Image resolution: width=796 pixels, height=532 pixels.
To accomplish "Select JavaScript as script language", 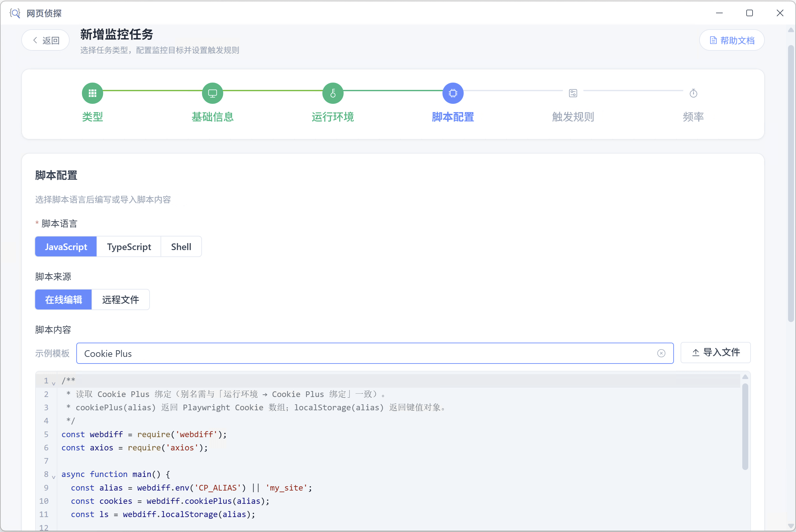I will (x=66, y=247).
